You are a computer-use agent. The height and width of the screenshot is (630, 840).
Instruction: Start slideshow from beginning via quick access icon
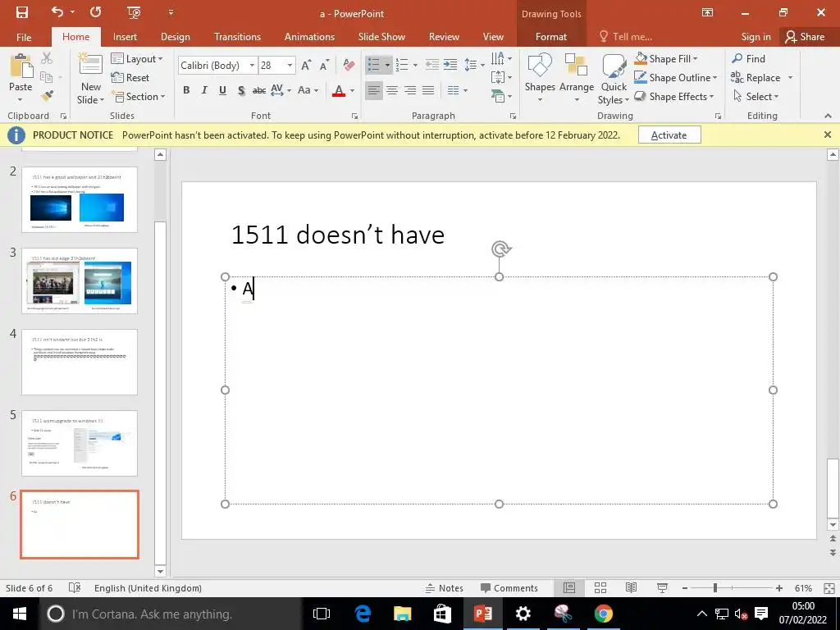click(x=134, y=12)
